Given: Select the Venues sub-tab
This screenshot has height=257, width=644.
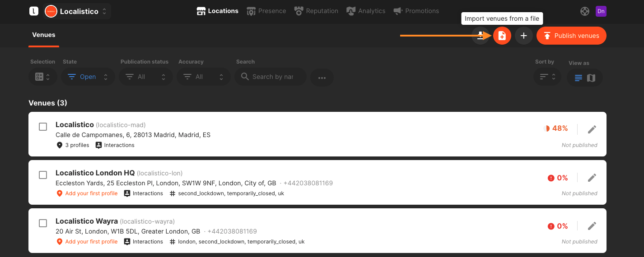Looking at the screenshot, I should coord(44,35).
